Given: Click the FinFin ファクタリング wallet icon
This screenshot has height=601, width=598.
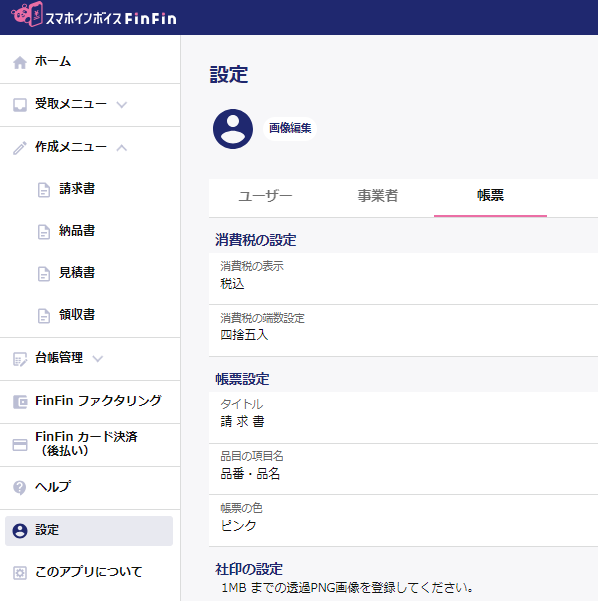Looking at the screenshot, I should click(20, 402).
